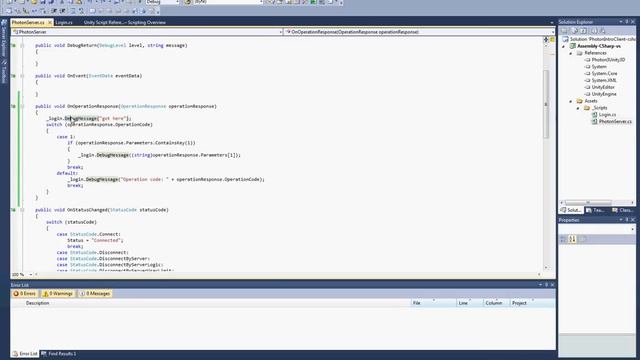Select Login.cs in Solution Explorer

click(x=607, y=115)
